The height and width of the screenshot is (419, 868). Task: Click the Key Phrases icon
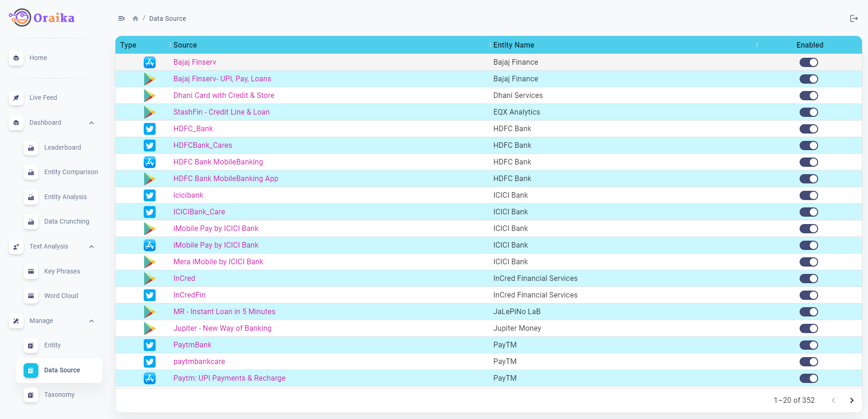31,272
